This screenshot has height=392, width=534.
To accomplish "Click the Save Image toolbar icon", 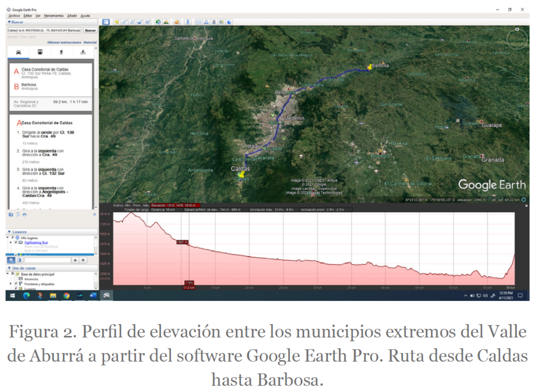I will pos(214,22).
